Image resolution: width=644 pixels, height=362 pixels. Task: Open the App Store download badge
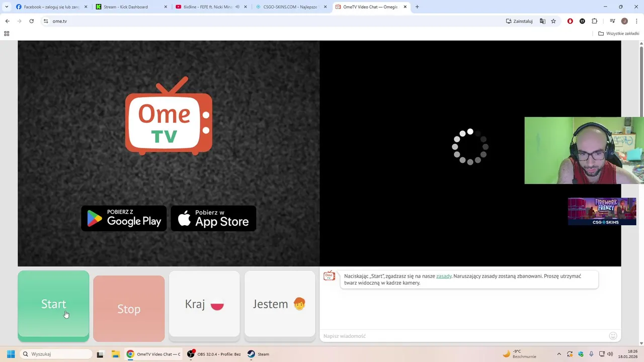213,218
